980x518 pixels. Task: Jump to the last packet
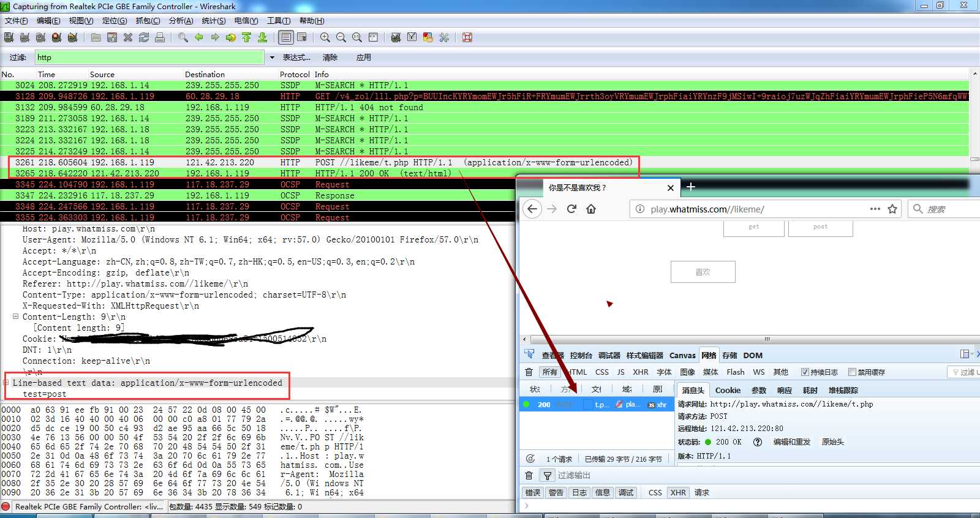tap(263, 37)
